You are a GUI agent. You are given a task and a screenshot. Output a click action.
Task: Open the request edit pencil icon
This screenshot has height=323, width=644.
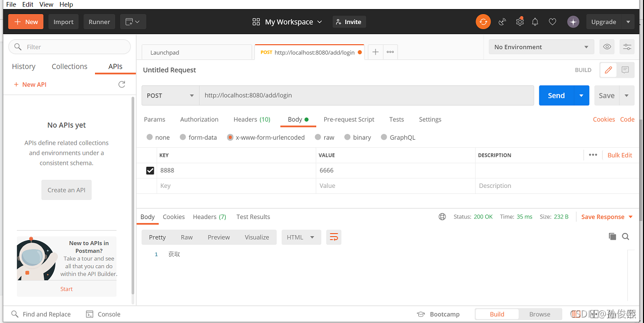point(608,70)
